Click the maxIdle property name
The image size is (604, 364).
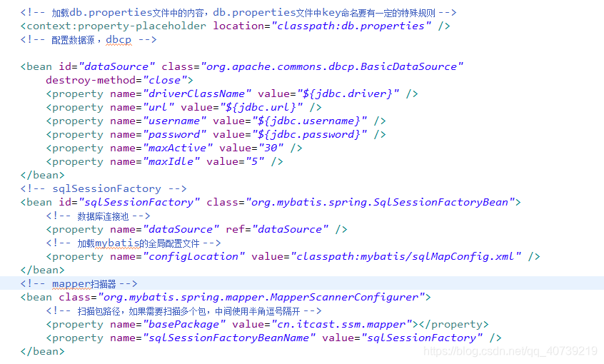[x=171, y=161]
